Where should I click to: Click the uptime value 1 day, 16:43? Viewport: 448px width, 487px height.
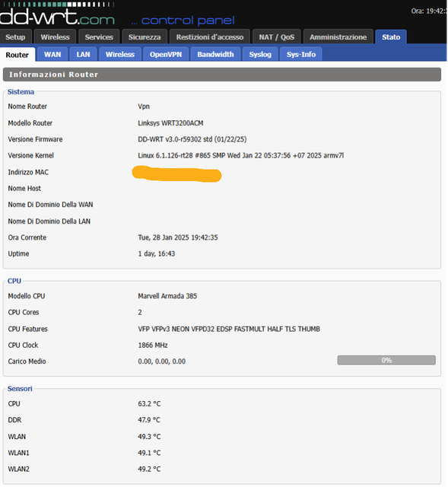(x=157, y=253)
